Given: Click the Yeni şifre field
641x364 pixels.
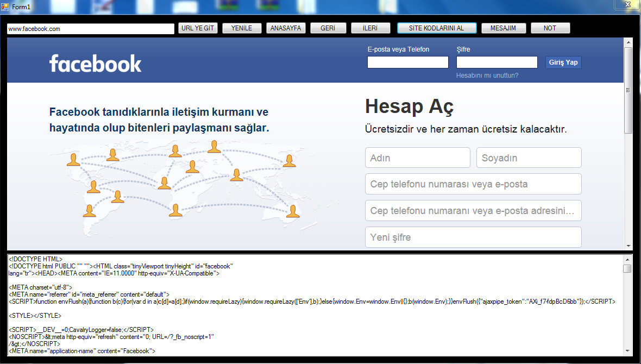Looking at the screenshot, I should point(473,237).
